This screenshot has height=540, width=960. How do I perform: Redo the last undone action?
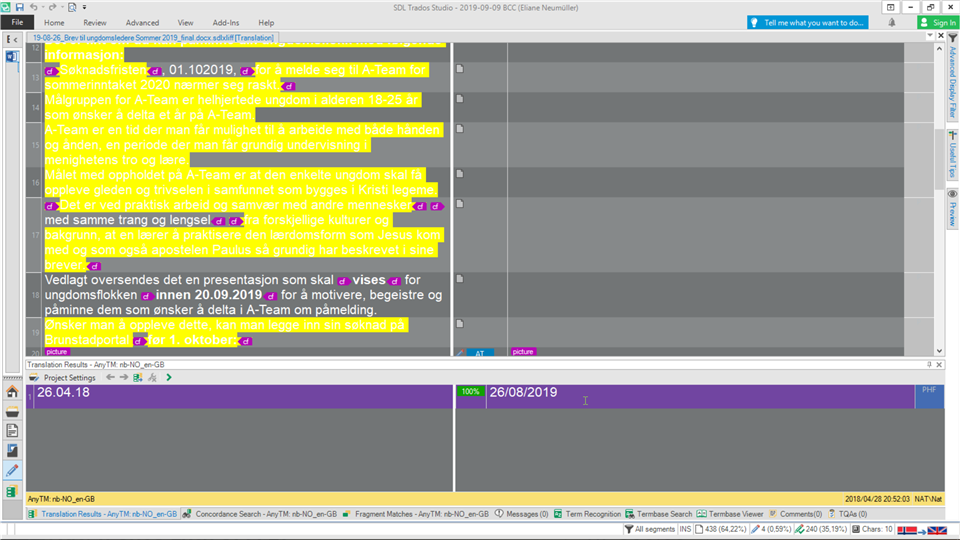pos(53,7)
